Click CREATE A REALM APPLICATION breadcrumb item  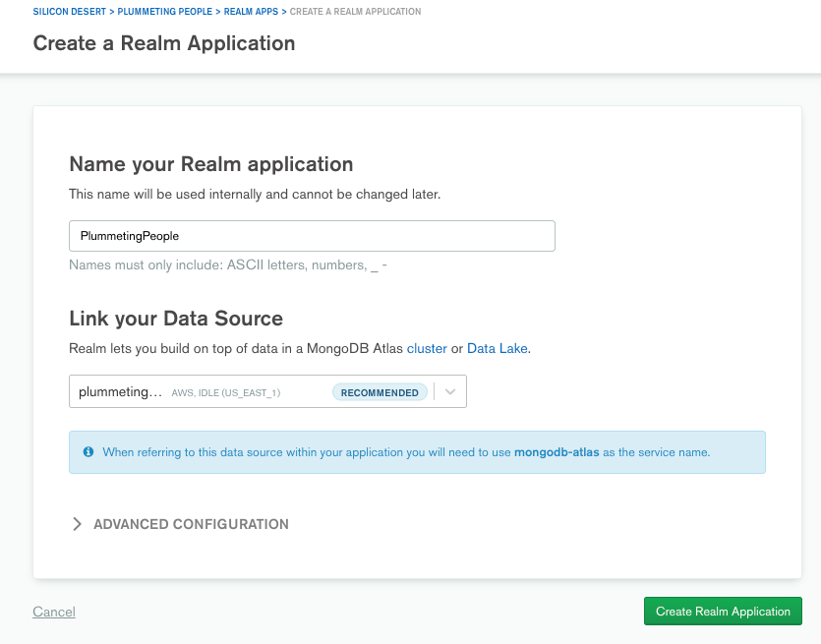(x=355, y=12)
